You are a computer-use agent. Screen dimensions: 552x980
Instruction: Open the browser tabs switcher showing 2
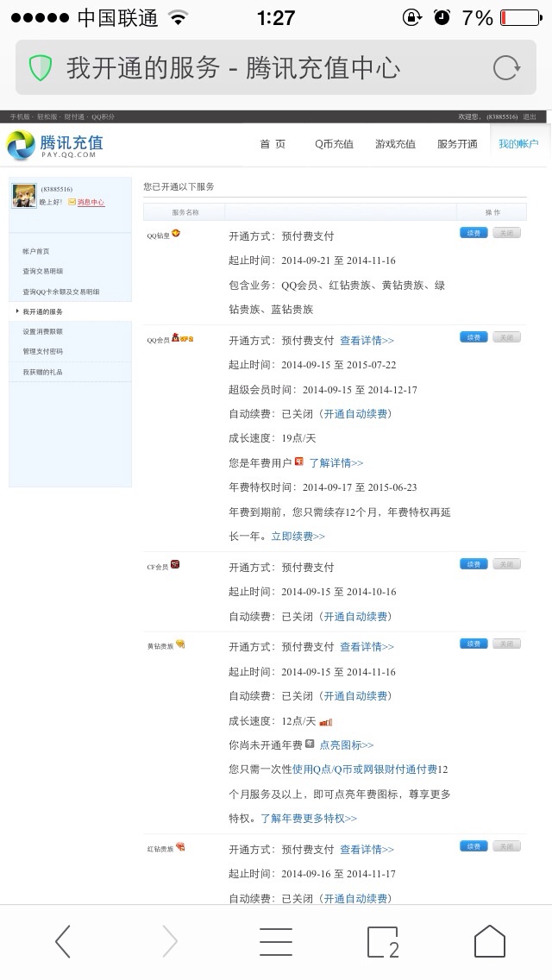click(x=383, y=942)
